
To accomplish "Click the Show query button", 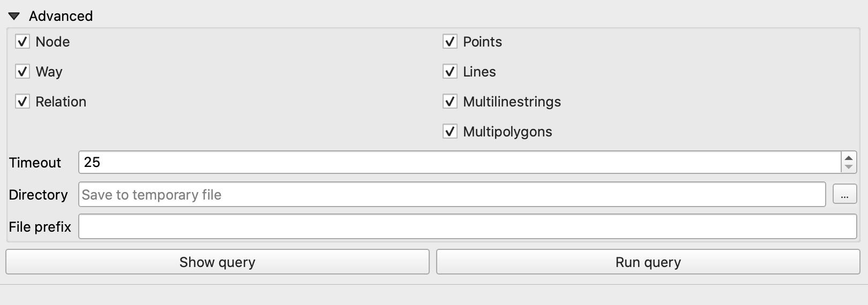I will tap(218, 262).
